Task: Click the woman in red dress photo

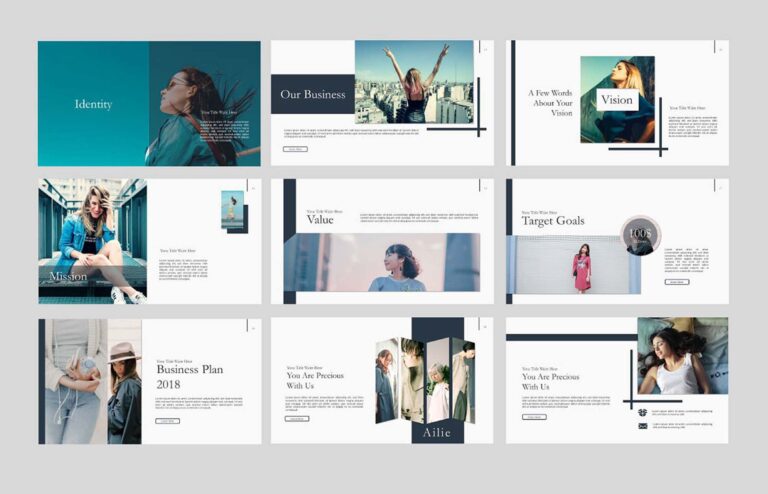Action: (x=582, y=266)
